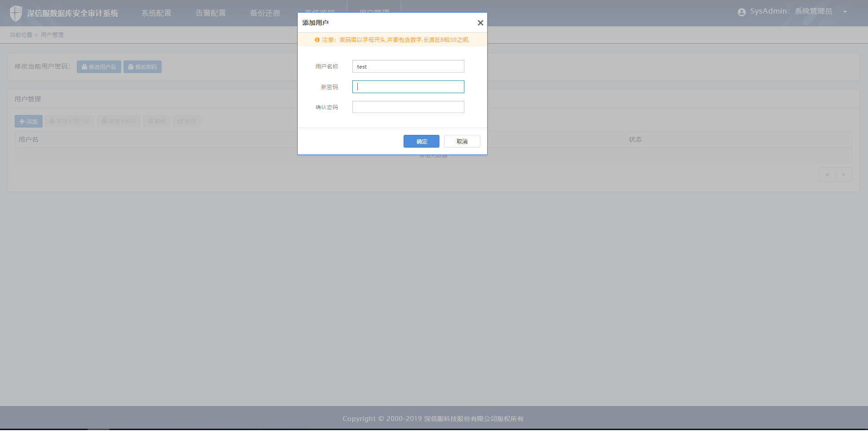
Task: Click the 添加 plus button
Action: click(29, 121)
